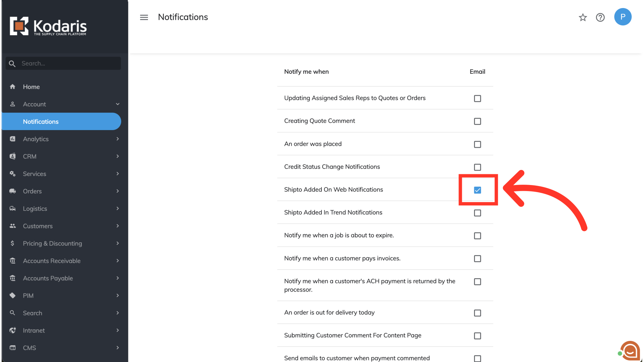Open Pricing & Discounting section

(x=52, y=244)
